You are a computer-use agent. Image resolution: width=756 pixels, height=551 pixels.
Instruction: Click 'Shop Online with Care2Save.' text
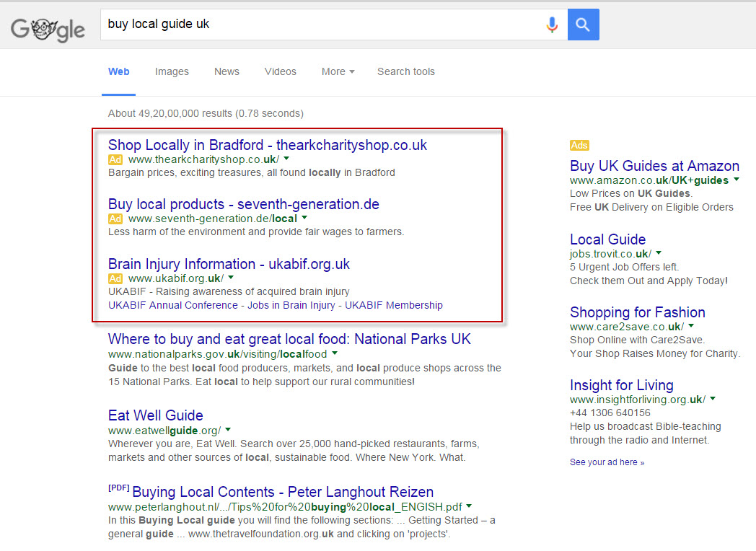tap(637, 340)
